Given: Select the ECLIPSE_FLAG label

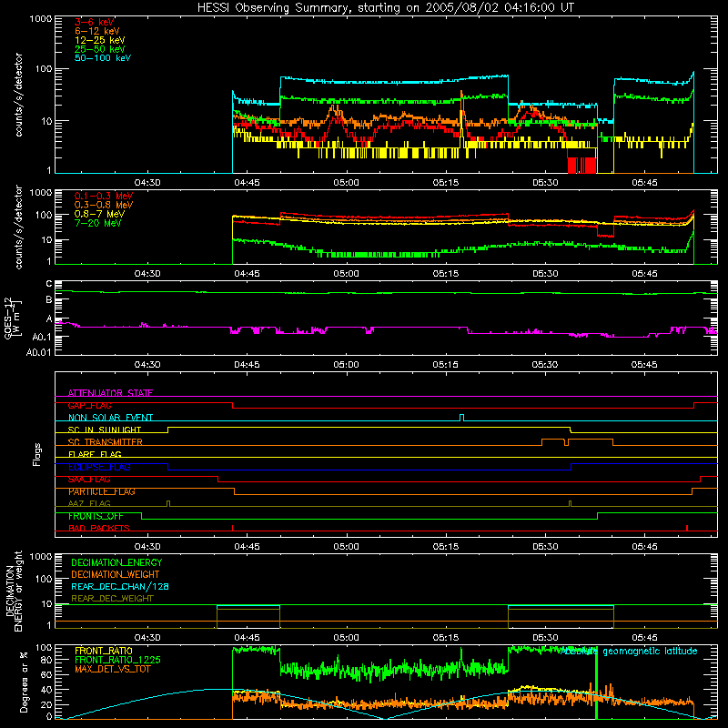Looking at the screenshot, I should click(99, 467).
